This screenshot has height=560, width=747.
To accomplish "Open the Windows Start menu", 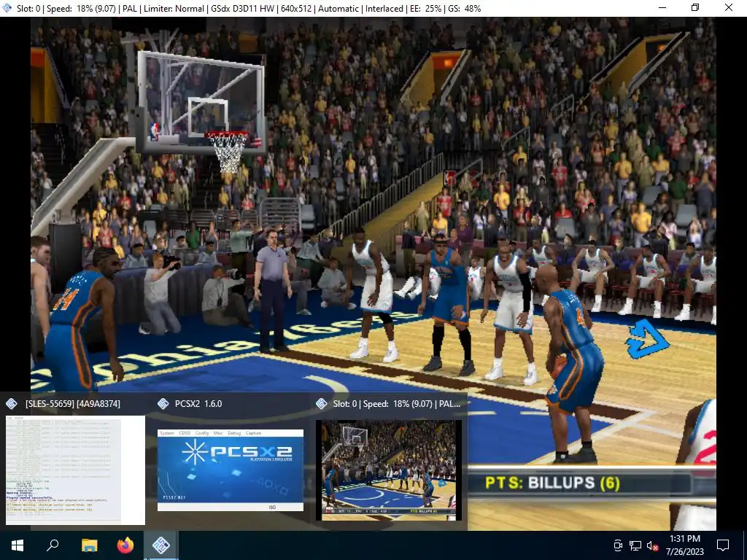I will click(18, 545).
